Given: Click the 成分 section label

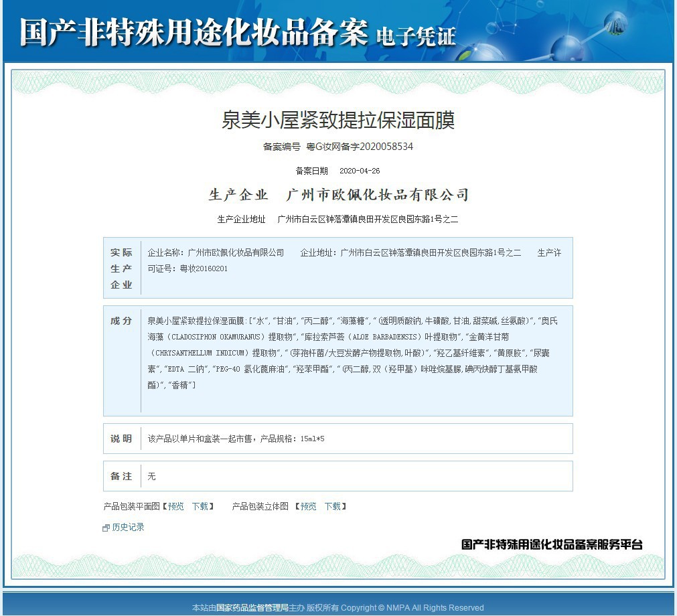Looking at the screenshot, I should 121,321.
